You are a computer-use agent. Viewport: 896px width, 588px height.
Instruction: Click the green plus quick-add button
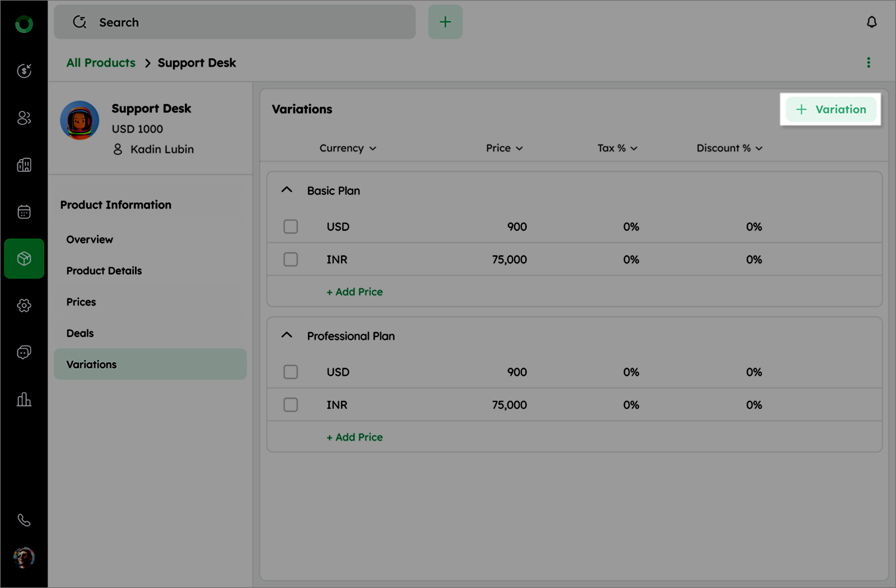[445, 22]
